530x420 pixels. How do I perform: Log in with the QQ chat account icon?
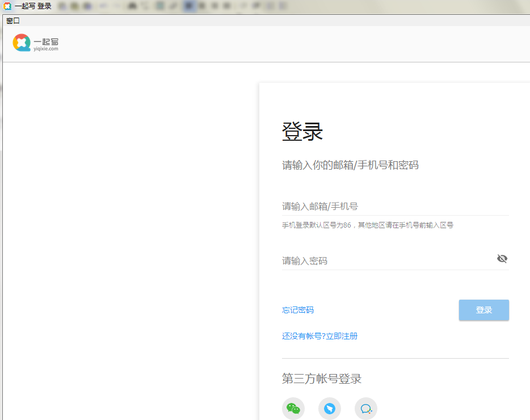[365, 409]
